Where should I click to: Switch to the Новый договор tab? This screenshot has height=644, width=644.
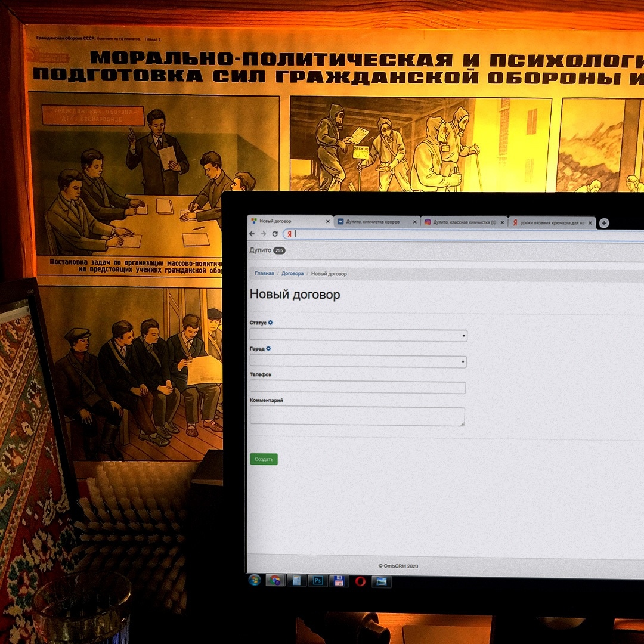290,221
